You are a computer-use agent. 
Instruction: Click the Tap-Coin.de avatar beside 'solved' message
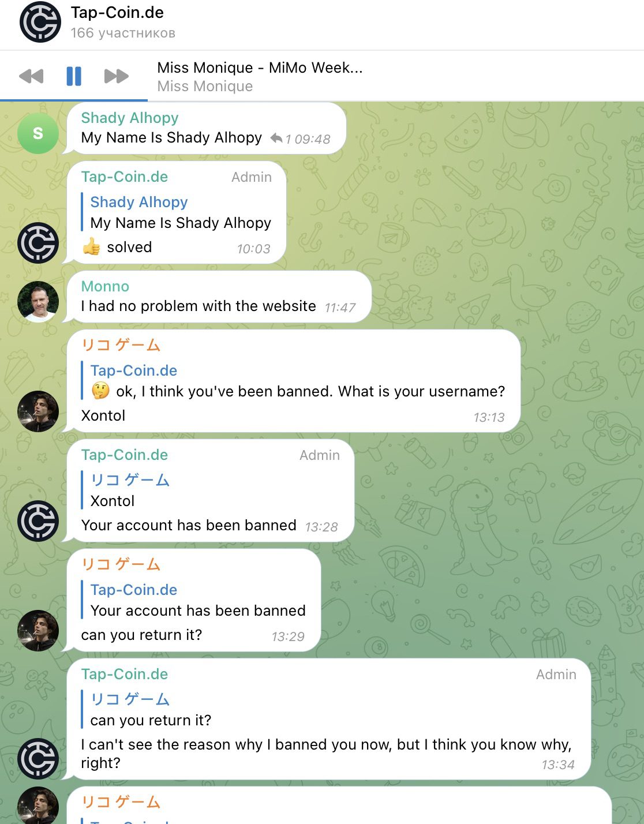click(38, 243)
